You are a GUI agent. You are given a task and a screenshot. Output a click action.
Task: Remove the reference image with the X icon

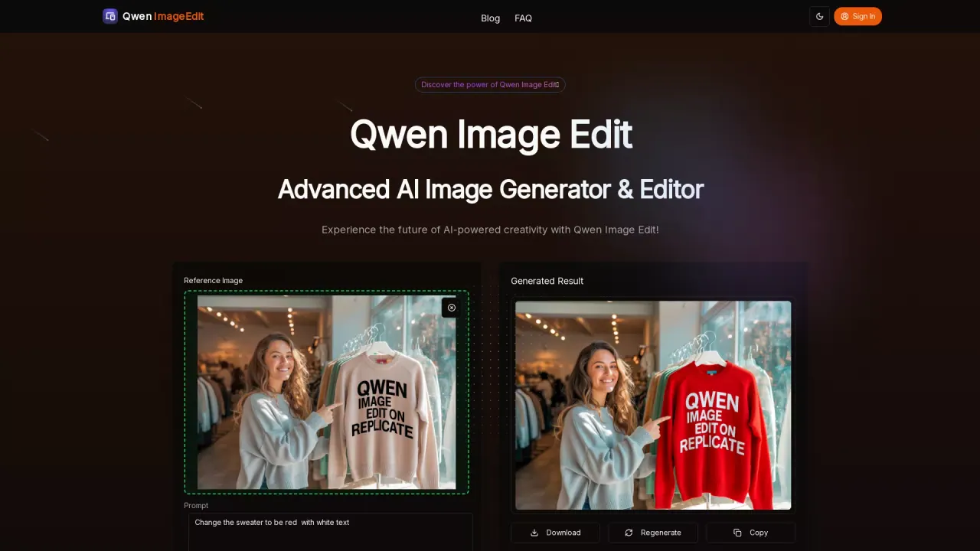[x=452, y=308]
